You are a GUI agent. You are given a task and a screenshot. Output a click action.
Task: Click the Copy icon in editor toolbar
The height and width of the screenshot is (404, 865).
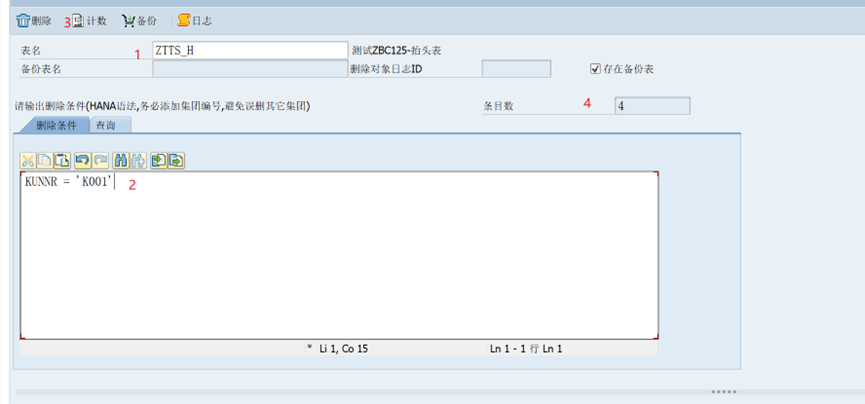[x=44, y=161]
